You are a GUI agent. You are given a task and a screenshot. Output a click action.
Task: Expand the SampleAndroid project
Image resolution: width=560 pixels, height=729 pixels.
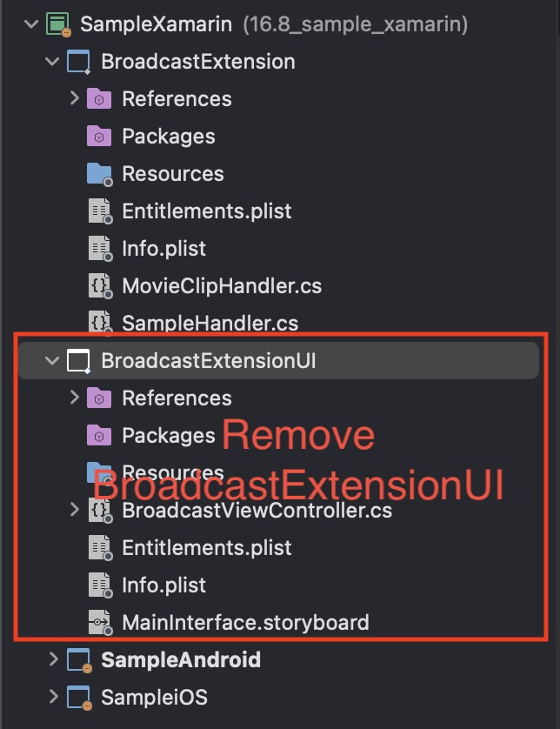click(x=53, y=659)
